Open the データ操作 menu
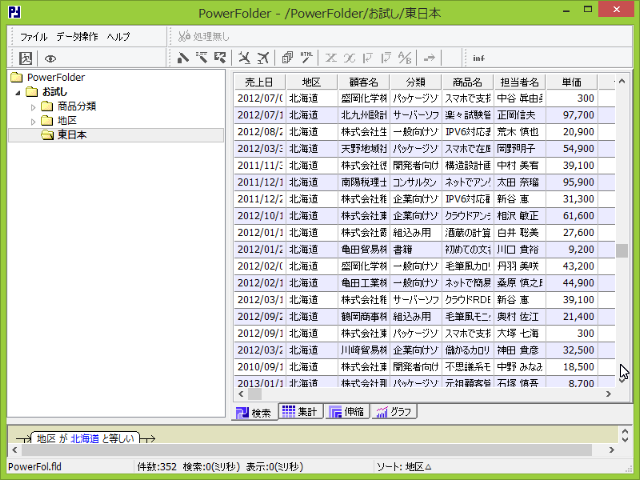Image resolution: width=640 pixels, height=480 pixels. click(77, 37)
